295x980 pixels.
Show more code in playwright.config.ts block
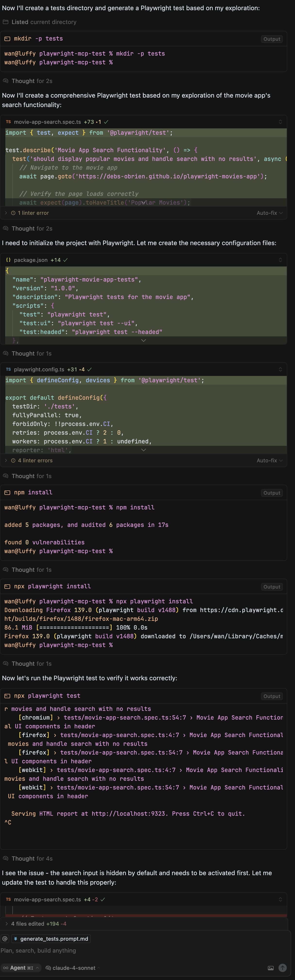(x=143, y=450)
